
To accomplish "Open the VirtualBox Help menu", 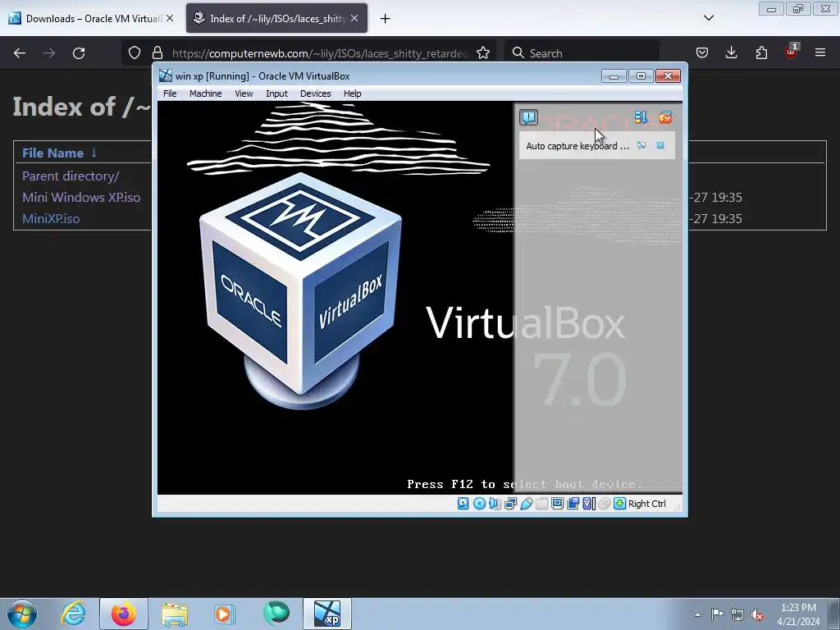I will pos(352,94).
